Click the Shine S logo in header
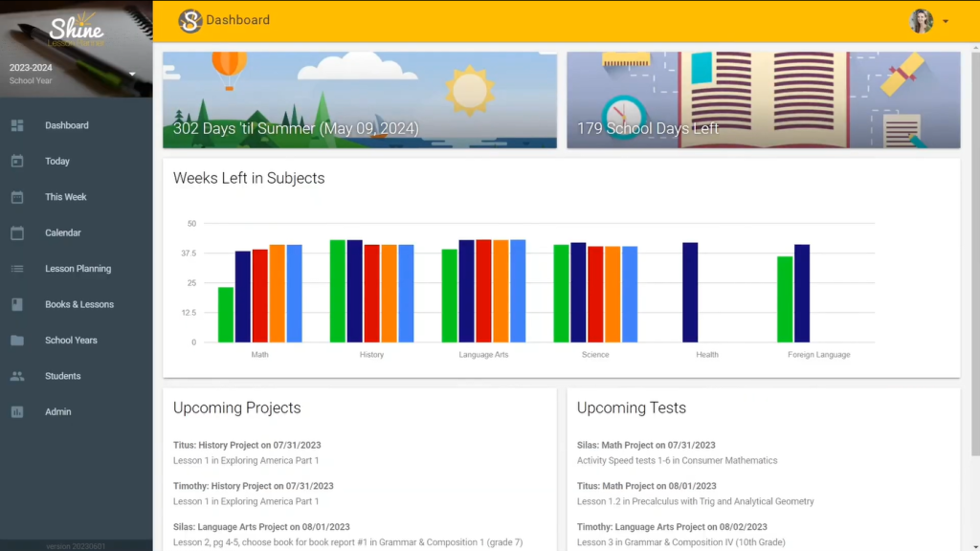This screenshot has width=980, height=551. pos(190,20)
